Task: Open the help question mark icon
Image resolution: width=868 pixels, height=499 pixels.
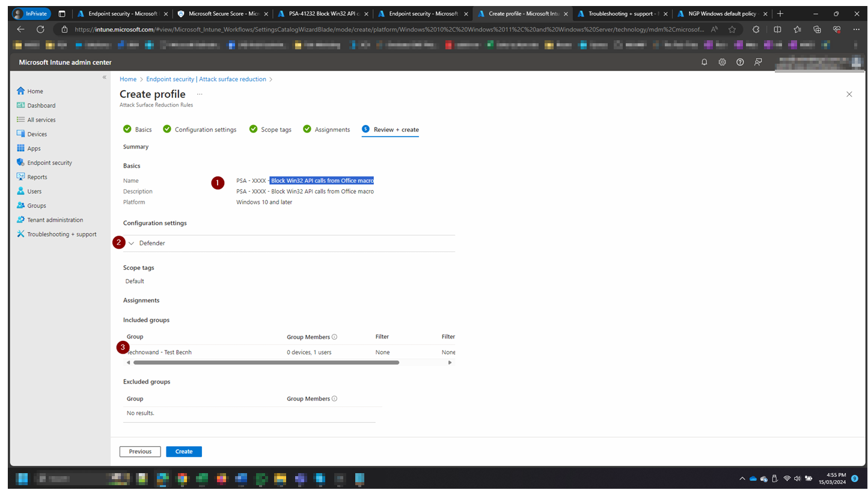Action: [x=740, y=62]
